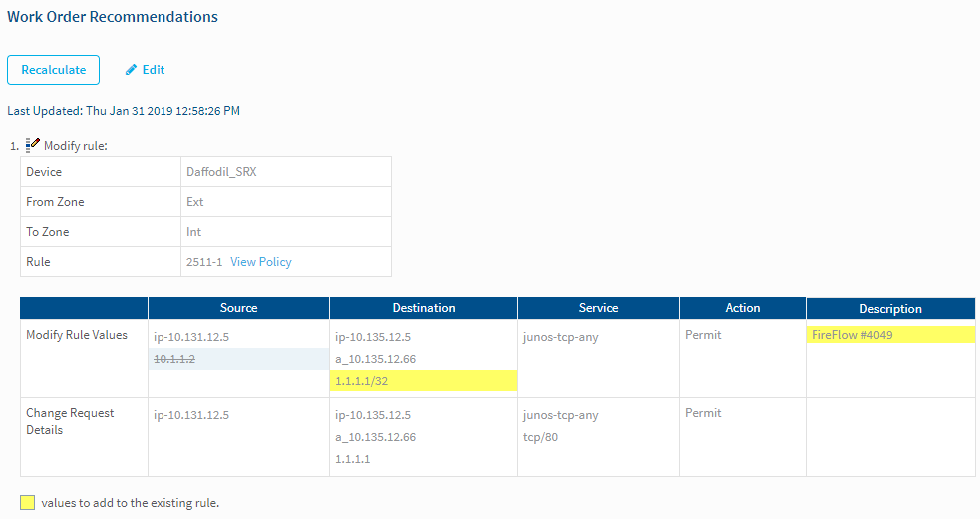Select tcp/80 in Change Request Details

tap(540, 437)
